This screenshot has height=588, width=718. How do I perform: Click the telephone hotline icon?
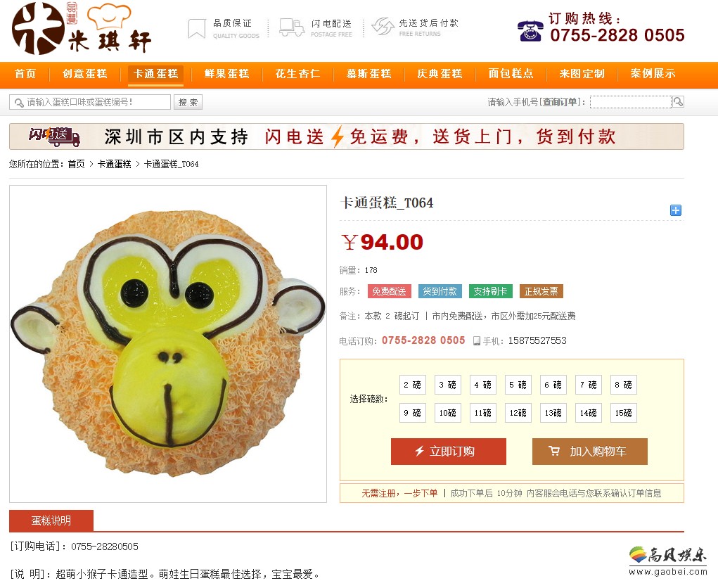[x=530, y=31]
